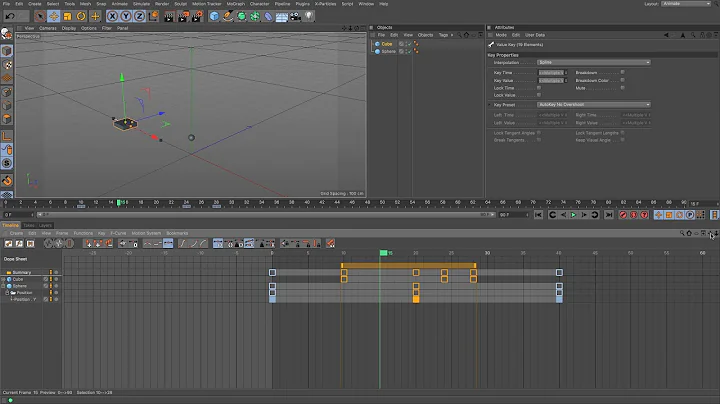
Task: Add a Cube primitive from toolbar
Action: click(214, 17)
